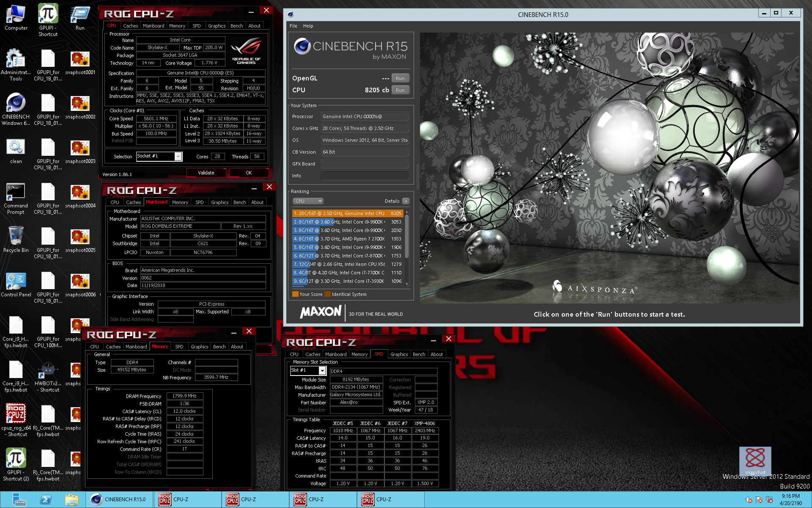812x508 pixels.
Task: Select ranking entry Intel Core i7-8700K
Action: point(348,256)
